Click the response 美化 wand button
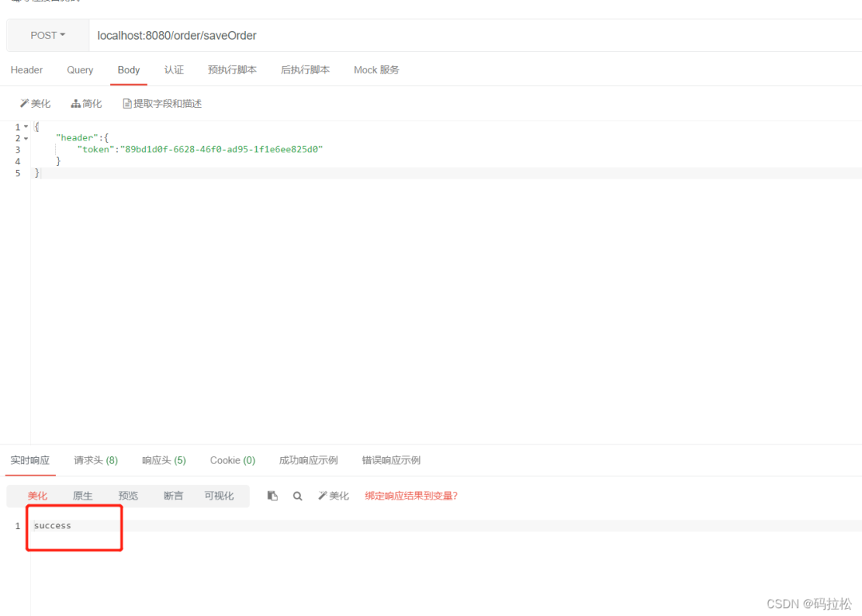 (334, 496)
